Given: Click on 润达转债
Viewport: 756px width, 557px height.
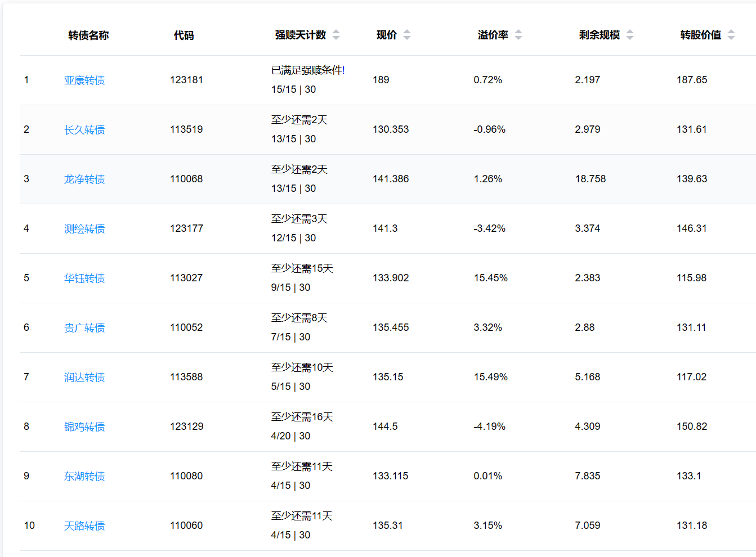Looking at the screenshot, I should [84, 378].
